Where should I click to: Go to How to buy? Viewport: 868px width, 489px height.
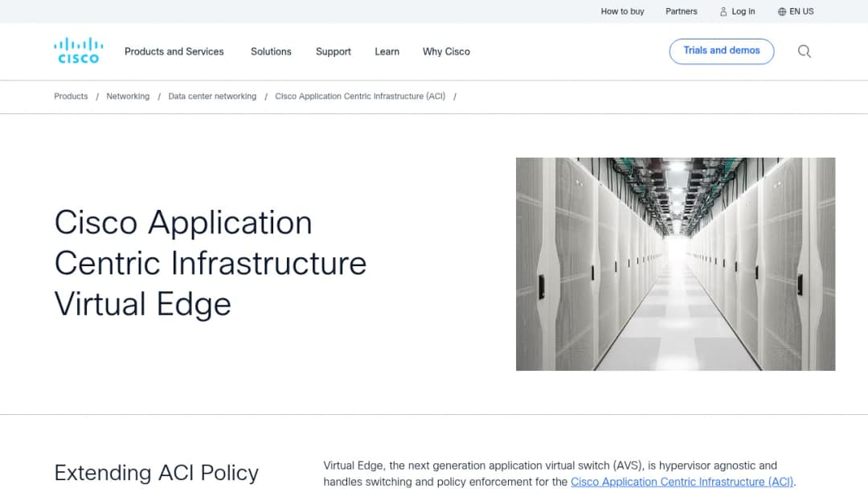click(x=622, y=11)
